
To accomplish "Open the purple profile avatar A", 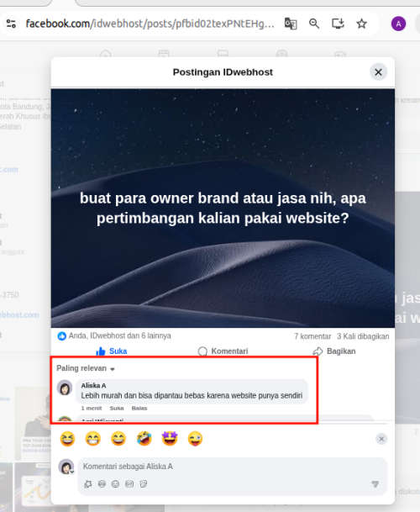I will click(x=398, y=24).
